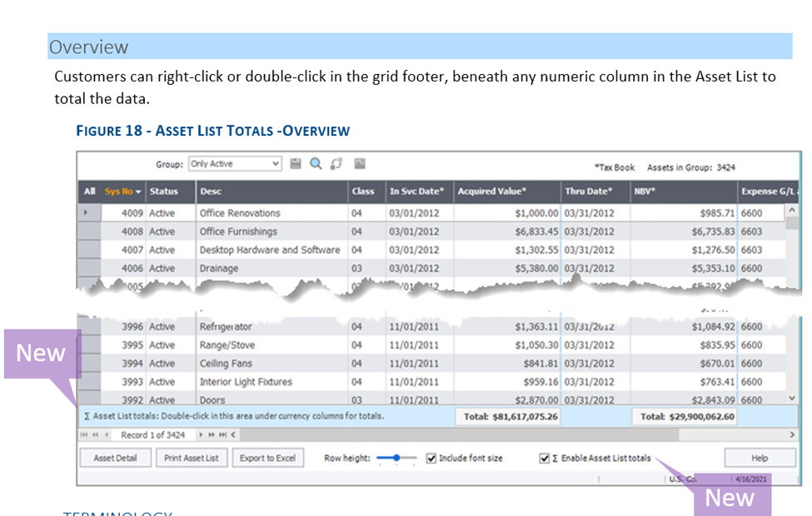Jump to first record navigation arrow

click(x=84, y=434)
